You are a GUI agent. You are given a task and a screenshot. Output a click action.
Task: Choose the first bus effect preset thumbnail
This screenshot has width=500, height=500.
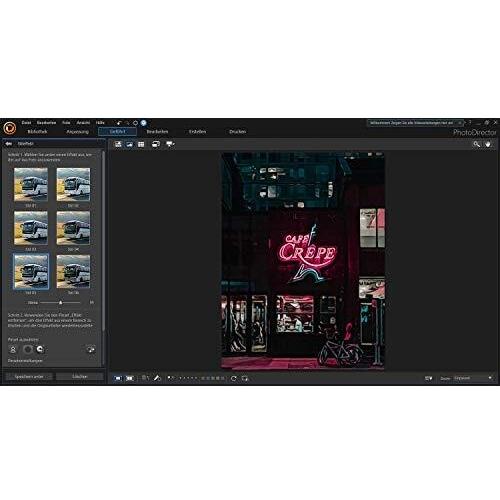click(x=31, y=184)
